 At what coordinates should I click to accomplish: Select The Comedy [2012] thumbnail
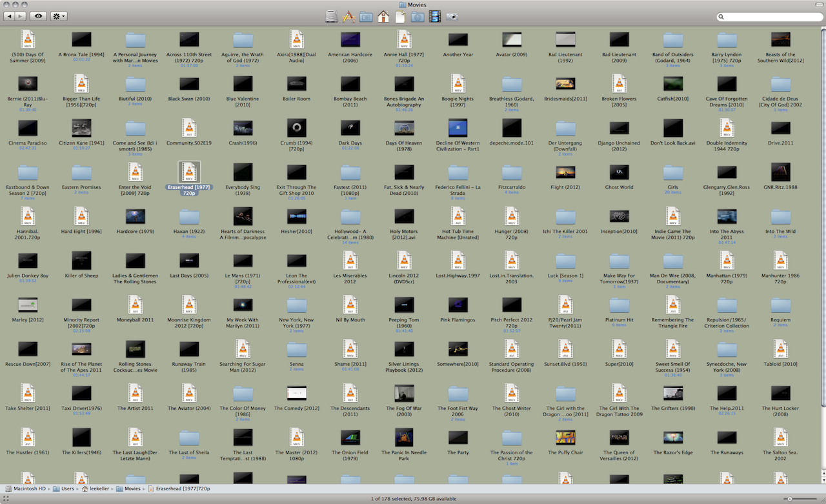click(x=296, y=393)
